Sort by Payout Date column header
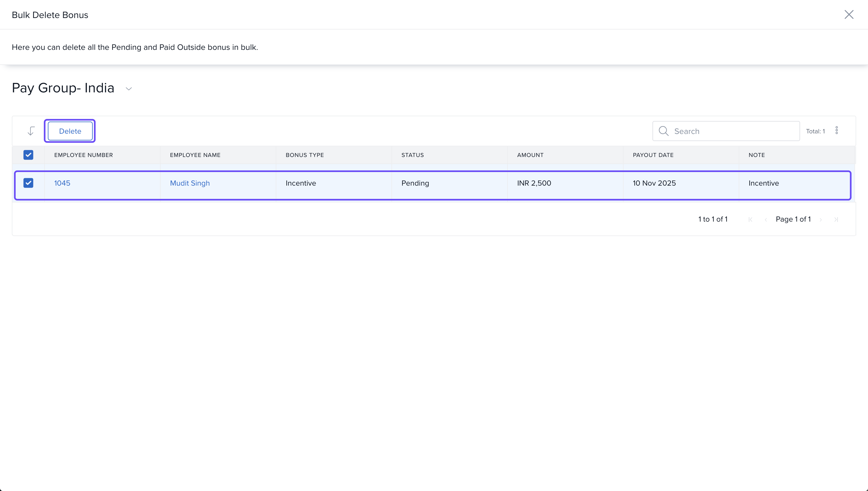Viewport: 868px width, 491px height. point(653,155)
